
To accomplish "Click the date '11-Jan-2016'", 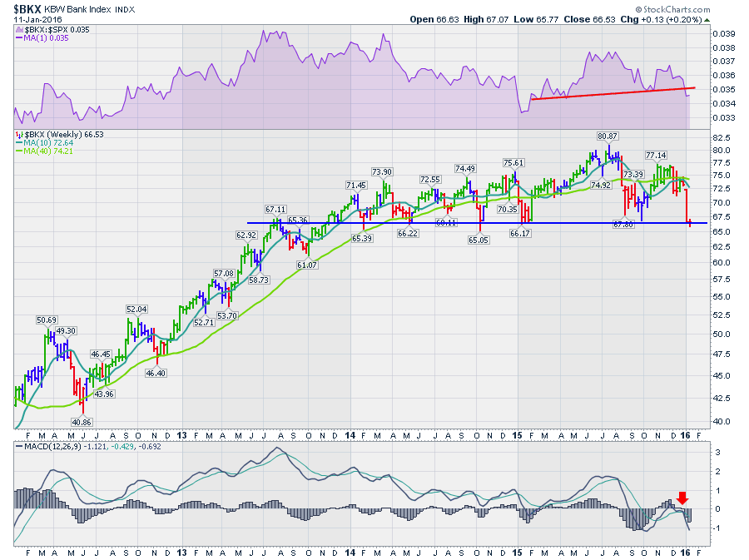I will tap(37, 20).
